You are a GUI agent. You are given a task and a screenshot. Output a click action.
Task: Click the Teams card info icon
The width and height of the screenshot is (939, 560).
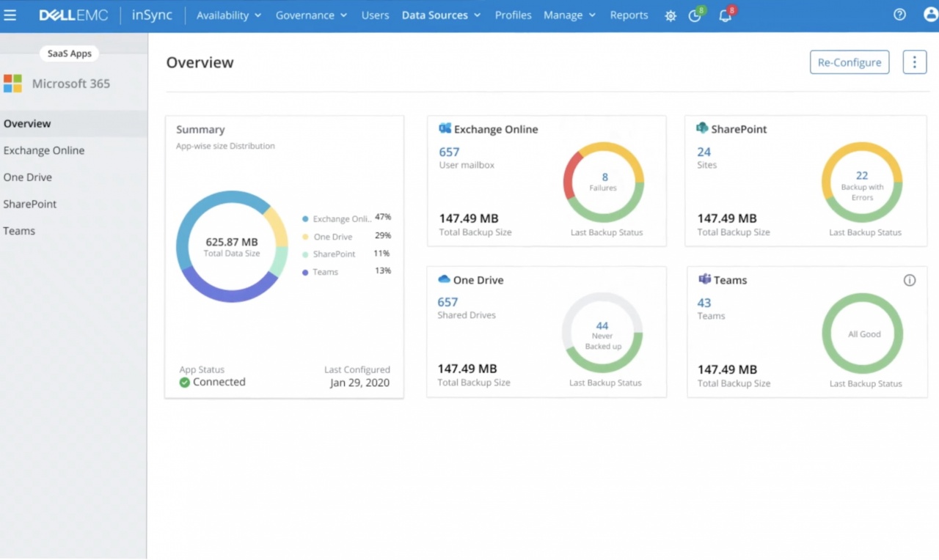tap(910, 280)
